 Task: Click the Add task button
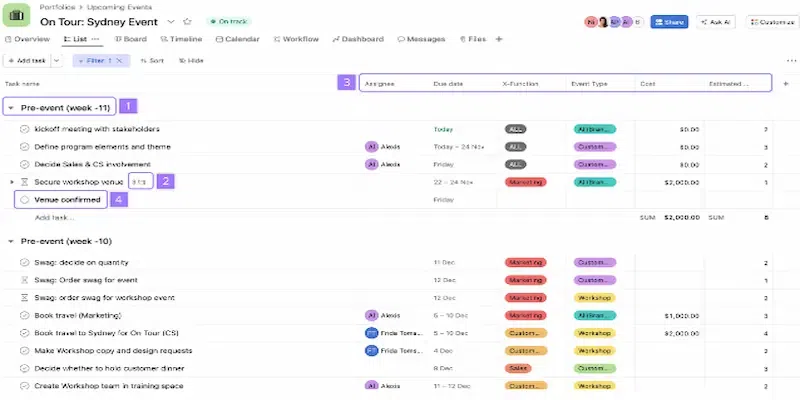point(27,61)
